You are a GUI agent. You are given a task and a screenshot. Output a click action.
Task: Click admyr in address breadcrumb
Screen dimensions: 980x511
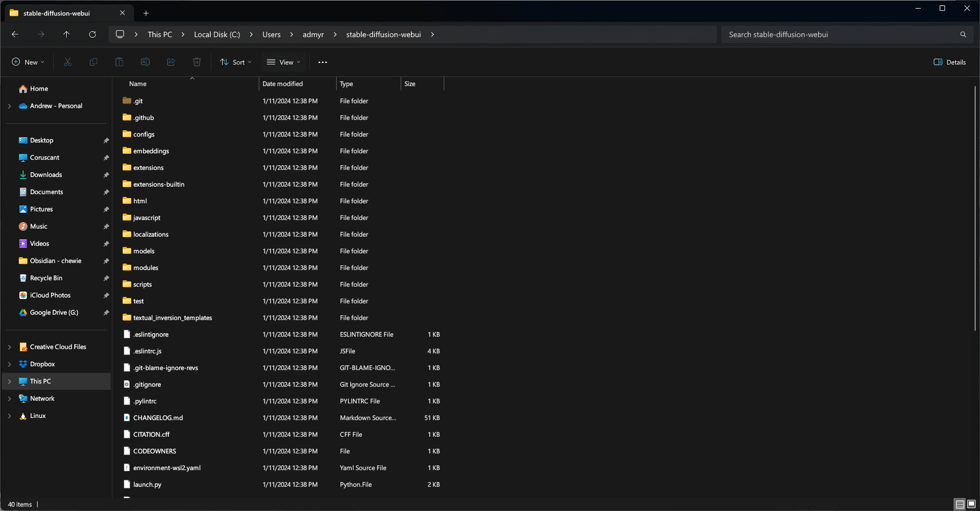coord(313,34)
